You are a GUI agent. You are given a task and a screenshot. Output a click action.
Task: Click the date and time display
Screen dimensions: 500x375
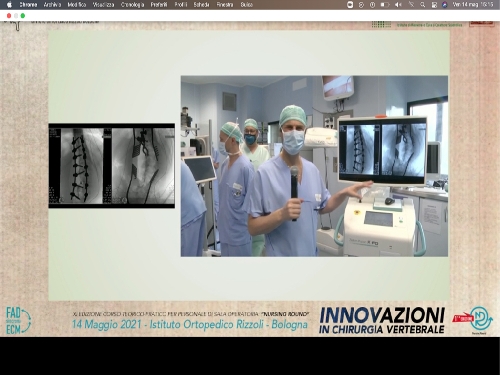[x=473, y=5]
